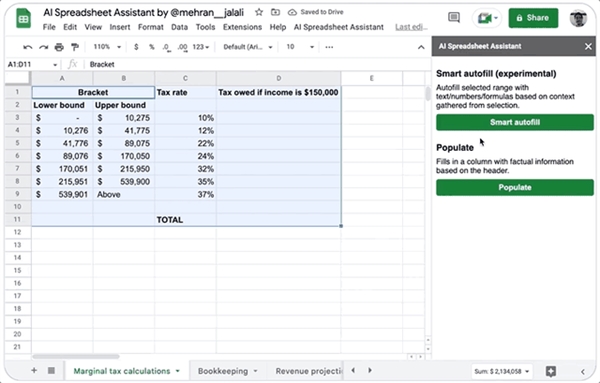Star this spreadsheet document
This screenshot has width=600, height=383.
click(259, 12)
